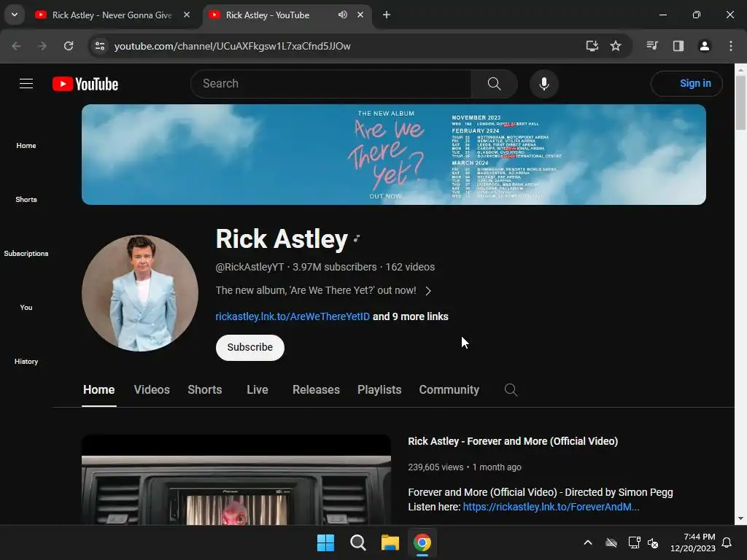Open the channel Playlists tab
The image size is (747, 560).
(379, 389)
